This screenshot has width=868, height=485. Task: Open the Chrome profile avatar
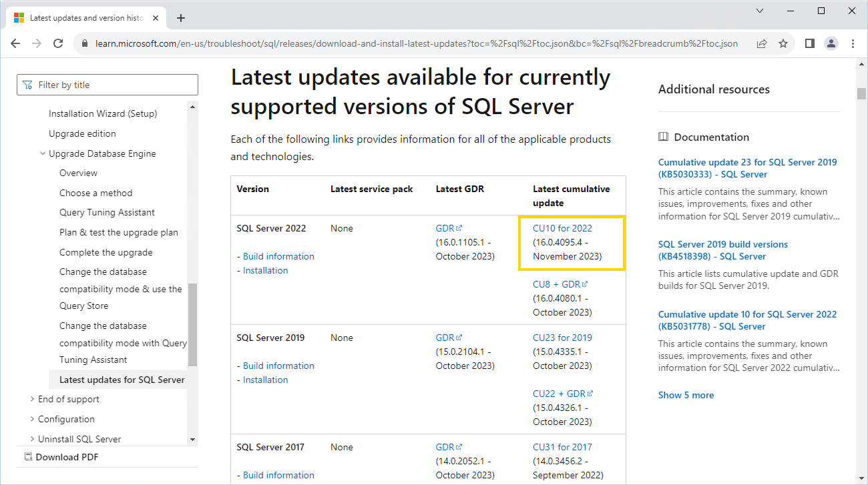pos(831,43)
